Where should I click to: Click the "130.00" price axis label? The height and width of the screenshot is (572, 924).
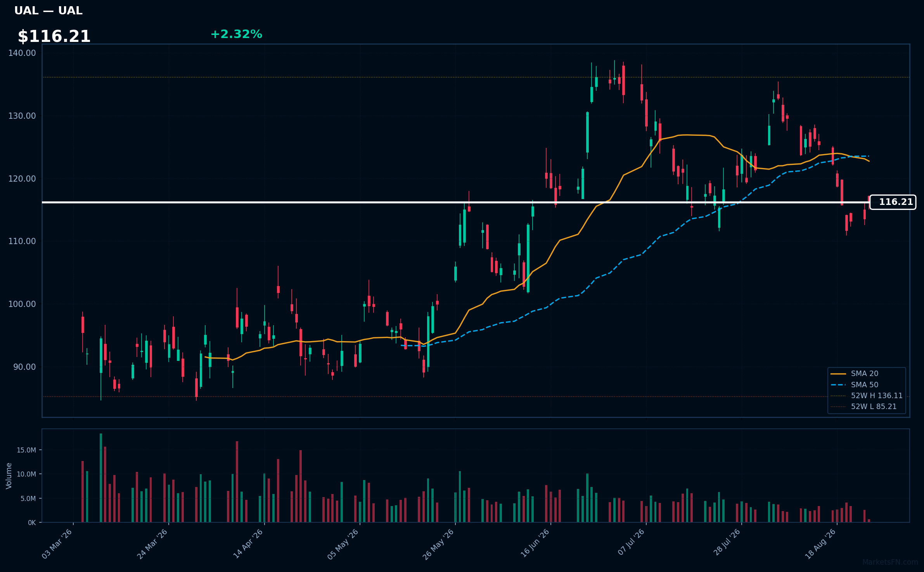click(x=22, y=116)
